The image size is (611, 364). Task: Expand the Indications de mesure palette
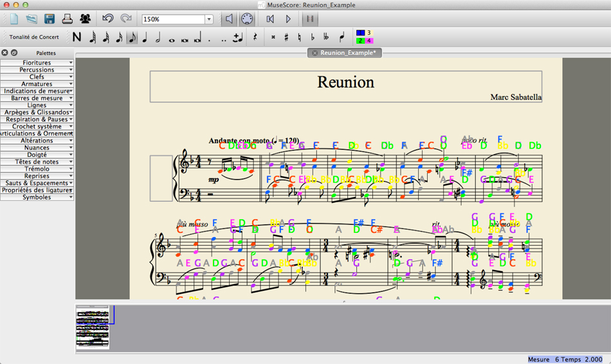click(x=37, y=91)
